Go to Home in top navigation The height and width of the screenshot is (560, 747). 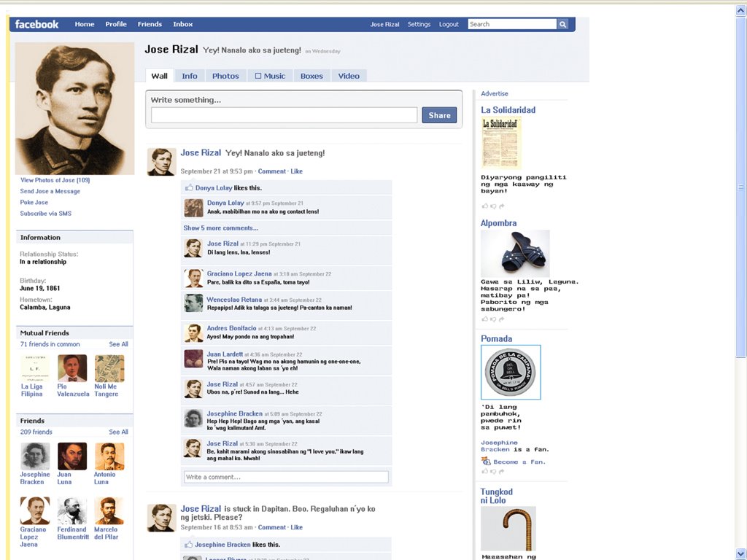85,24
